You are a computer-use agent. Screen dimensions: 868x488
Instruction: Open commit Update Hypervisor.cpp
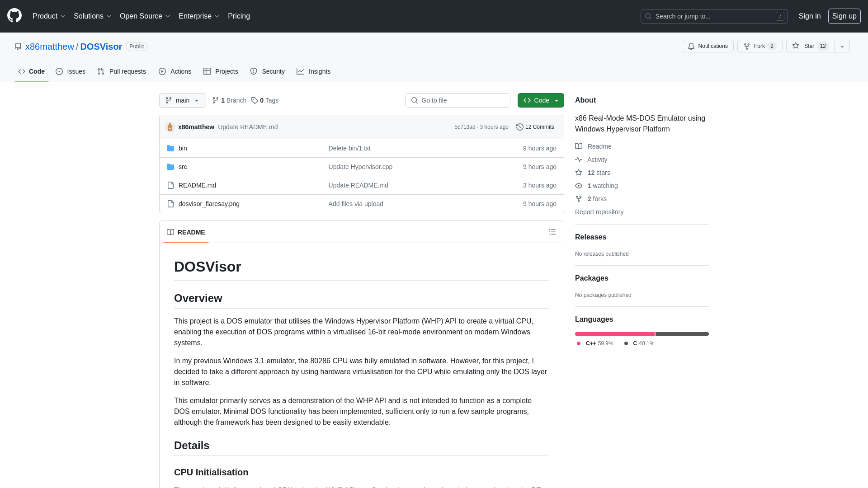(x=360, y=167)
